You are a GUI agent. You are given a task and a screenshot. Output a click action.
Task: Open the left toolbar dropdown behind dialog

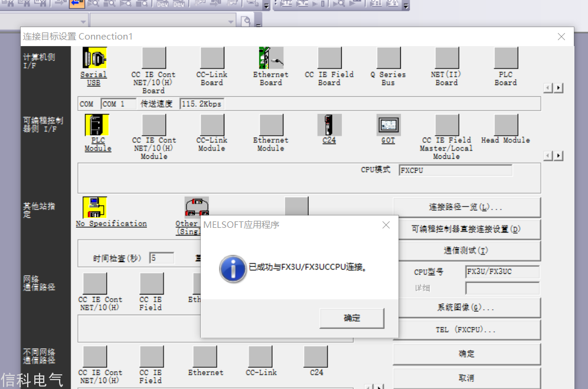(83, 21)
